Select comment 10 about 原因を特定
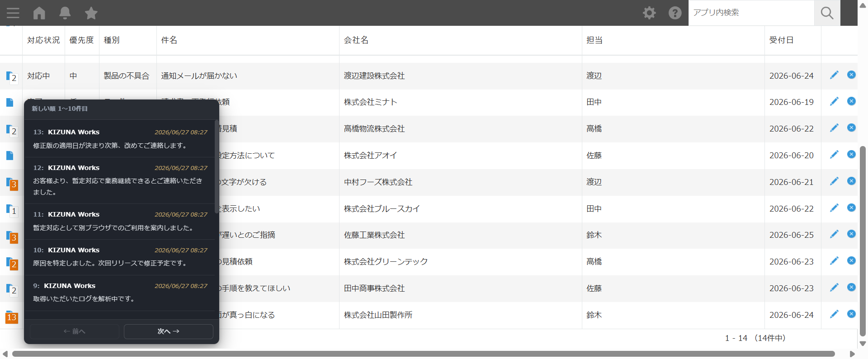 pyautogui.click(x=120, y=257)
